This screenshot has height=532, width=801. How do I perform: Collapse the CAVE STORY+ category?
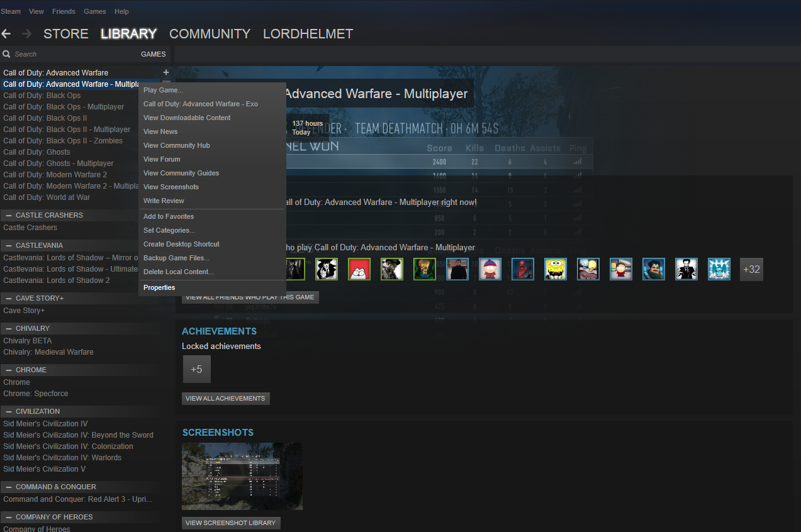point(9,298)
